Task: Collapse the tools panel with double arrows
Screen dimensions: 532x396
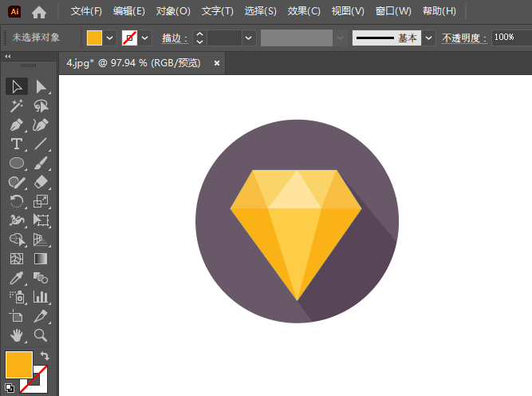Action: tap(8, 57)
